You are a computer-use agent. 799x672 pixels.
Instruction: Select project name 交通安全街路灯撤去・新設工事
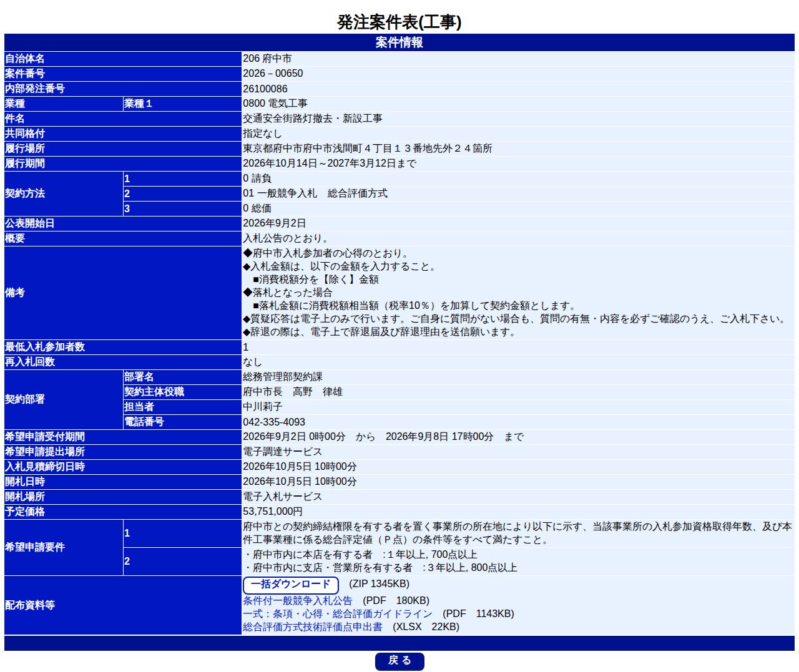click(x=313, y=119)
